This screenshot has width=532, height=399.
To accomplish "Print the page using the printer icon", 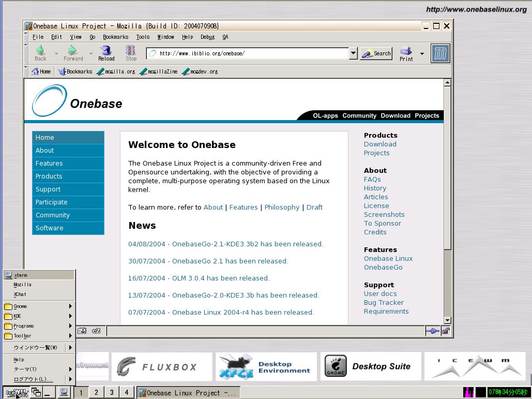I will tap(406, 51).
